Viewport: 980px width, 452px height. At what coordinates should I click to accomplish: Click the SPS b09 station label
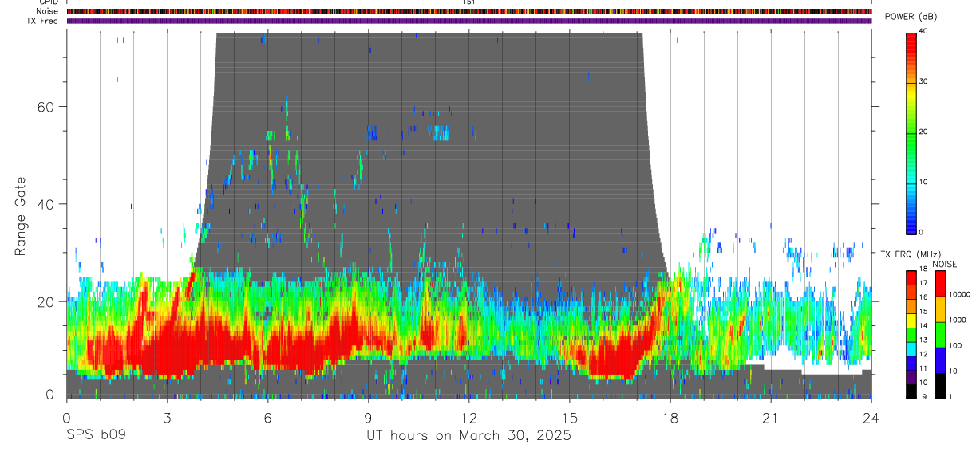coord(95,435)
